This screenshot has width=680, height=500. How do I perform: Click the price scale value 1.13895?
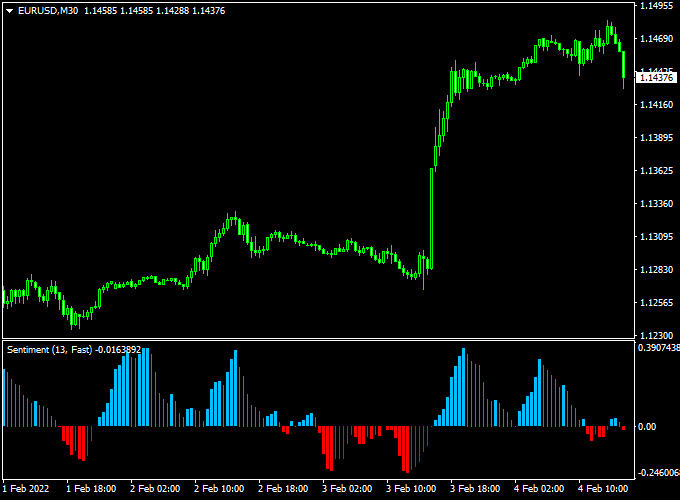click(x=657, y=137)
